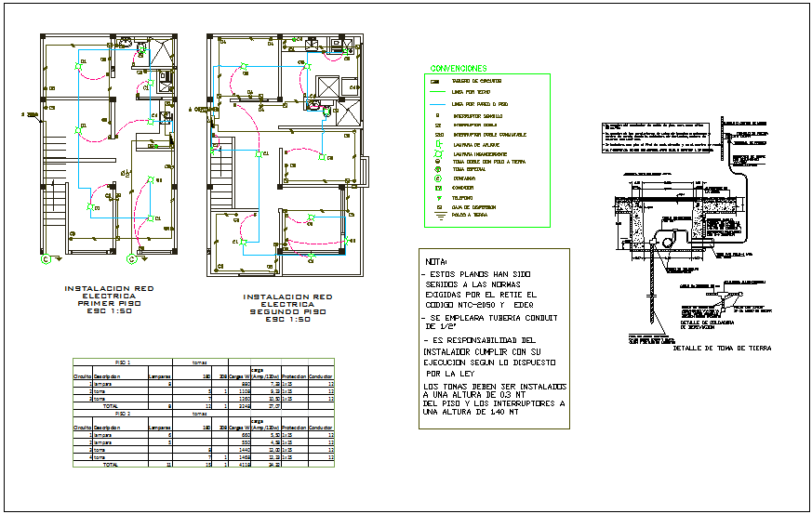Viewport: 812px width, 514px height.
Task: Select the interruptor doble S2 symbol in the legend
Action: 438,125
